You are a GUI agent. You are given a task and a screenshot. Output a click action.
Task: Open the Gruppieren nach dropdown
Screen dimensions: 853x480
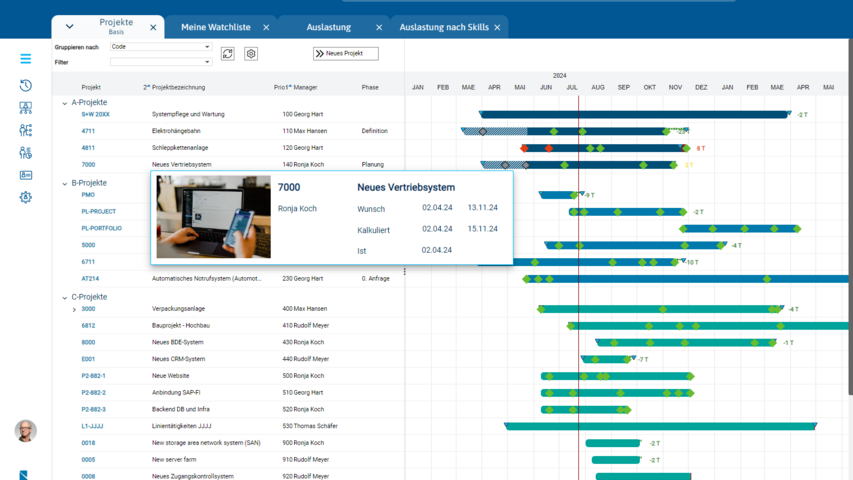(x=160, y=47)
